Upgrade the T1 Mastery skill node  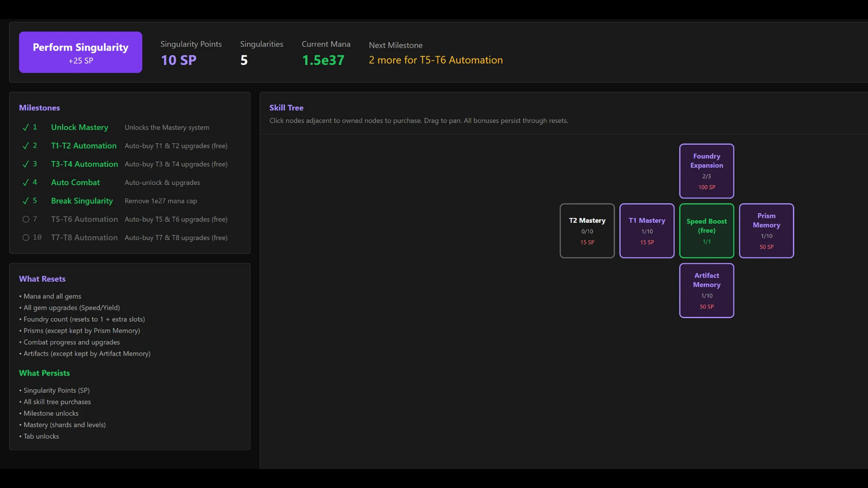click(x=646, y=231)
